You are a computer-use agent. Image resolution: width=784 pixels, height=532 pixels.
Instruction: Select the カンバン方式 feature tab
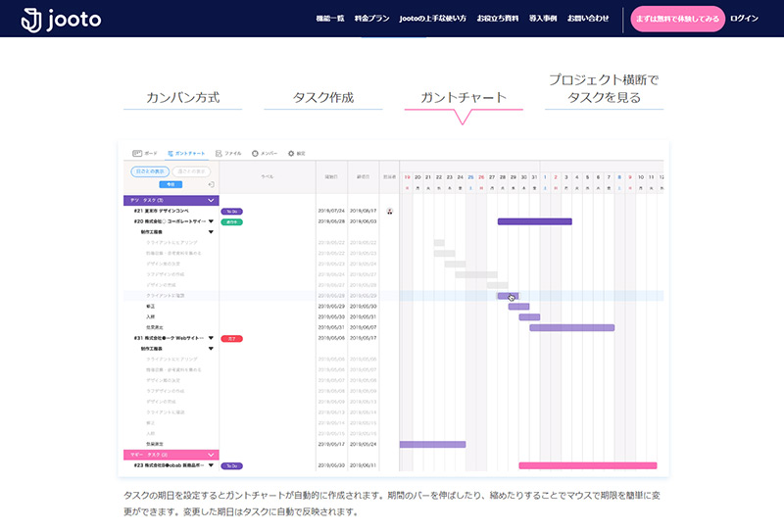click(183, 98)
